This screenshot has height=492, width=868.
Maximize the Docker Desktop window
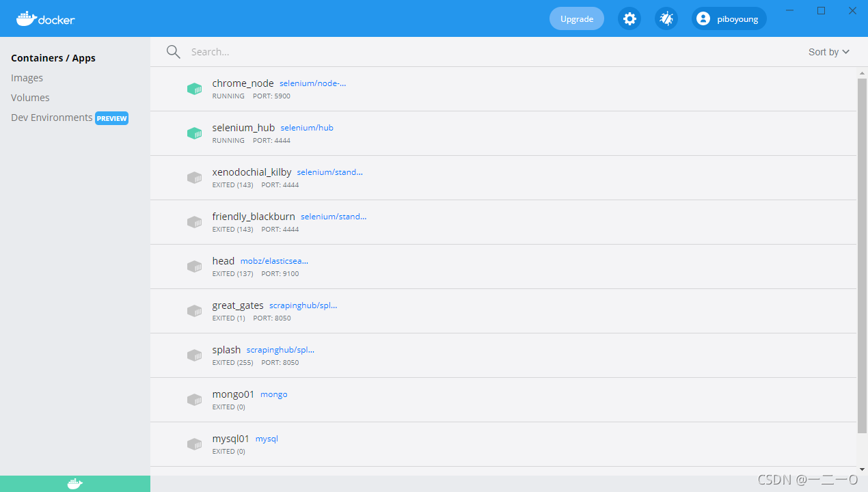click(x=822, y=10)
